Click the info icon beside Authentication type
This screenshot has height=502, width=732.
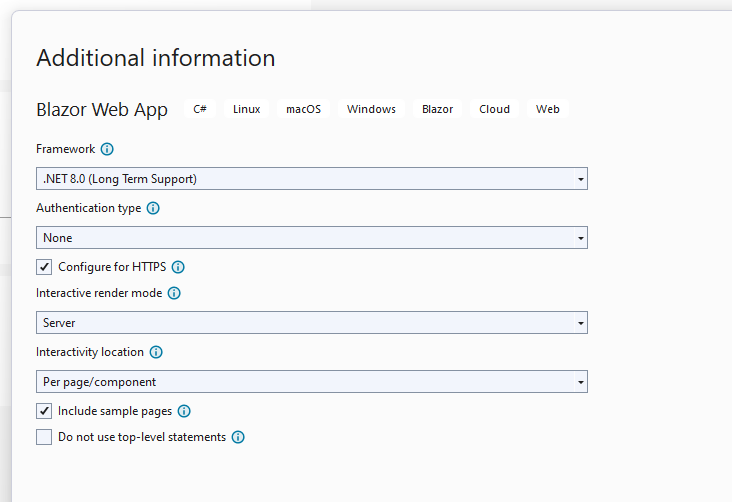[153, 208]
